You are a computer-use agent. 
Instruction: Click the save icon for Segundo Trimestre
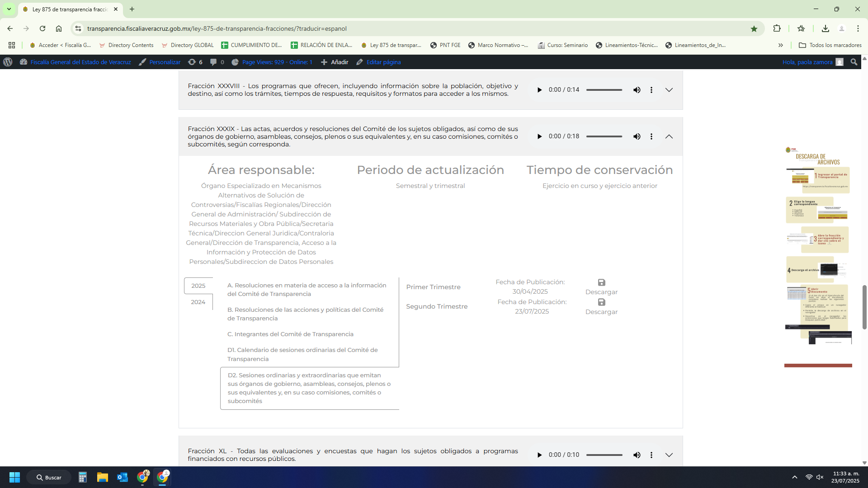601,302
